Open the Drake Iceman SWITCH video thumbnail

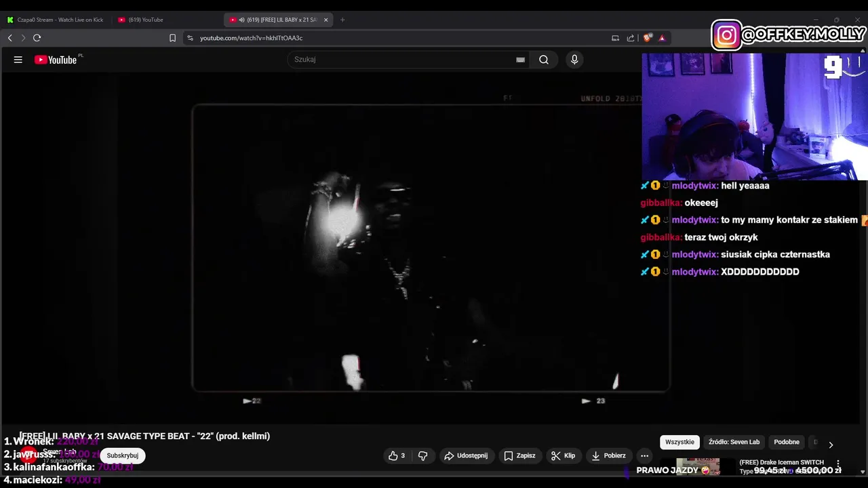(x=698, y=466)
